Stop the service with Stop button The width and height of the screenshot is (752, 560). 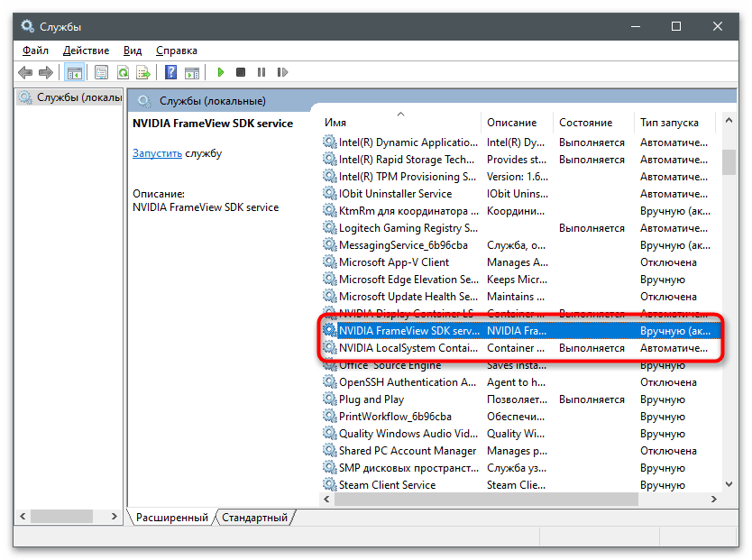(241, 72)
